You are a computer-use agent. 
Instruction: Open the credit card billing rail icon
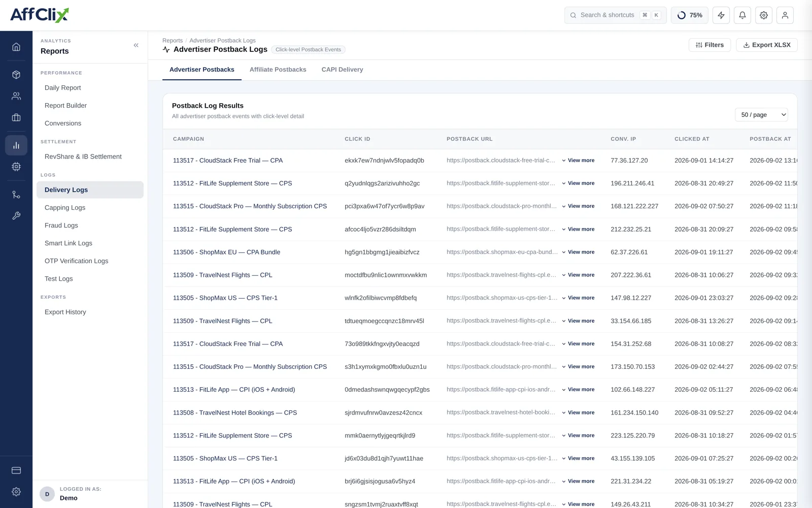pos(16,470)
